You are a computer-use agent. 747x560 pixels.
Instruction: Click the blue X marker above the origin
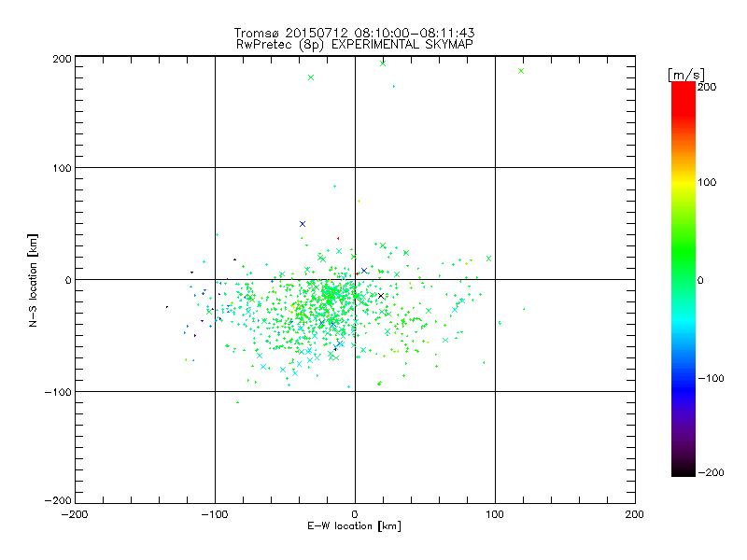coord(303,224)
